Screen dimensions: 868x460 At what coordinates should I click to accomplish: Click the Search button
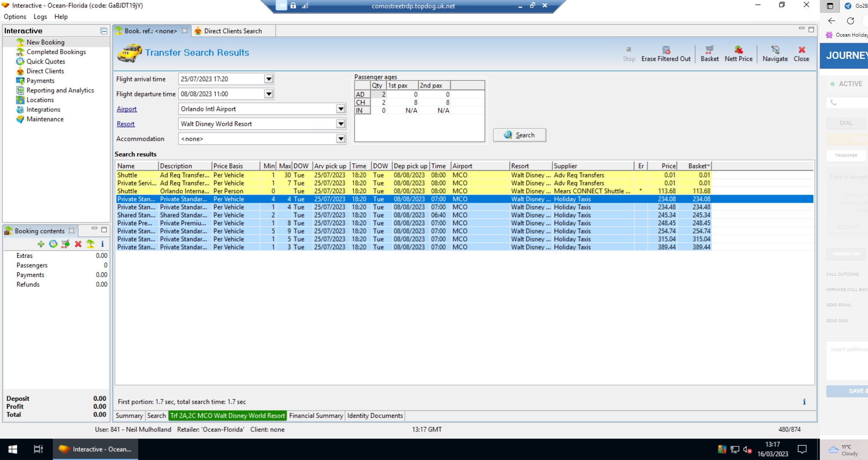pos(519,135)
